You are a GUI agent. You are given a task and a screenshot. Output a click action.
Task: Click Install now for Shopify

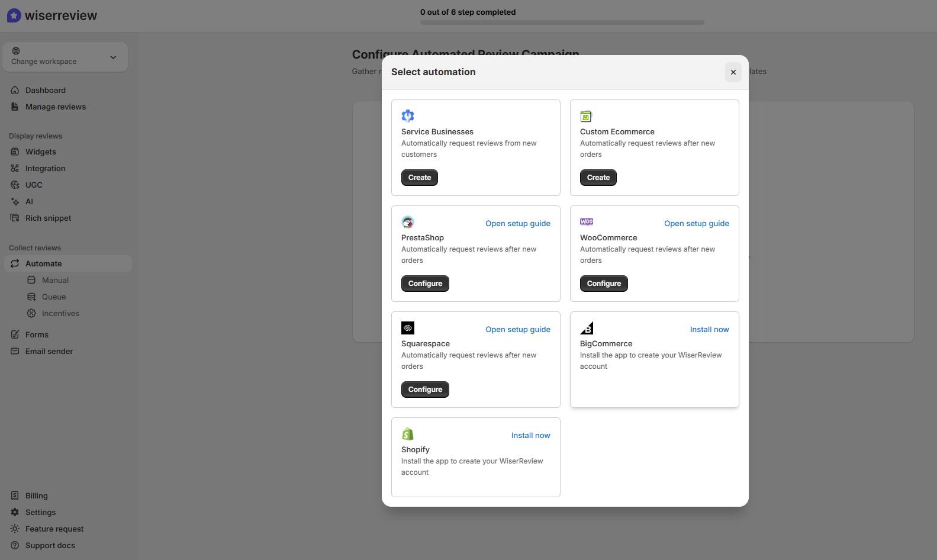coord(531,435)
